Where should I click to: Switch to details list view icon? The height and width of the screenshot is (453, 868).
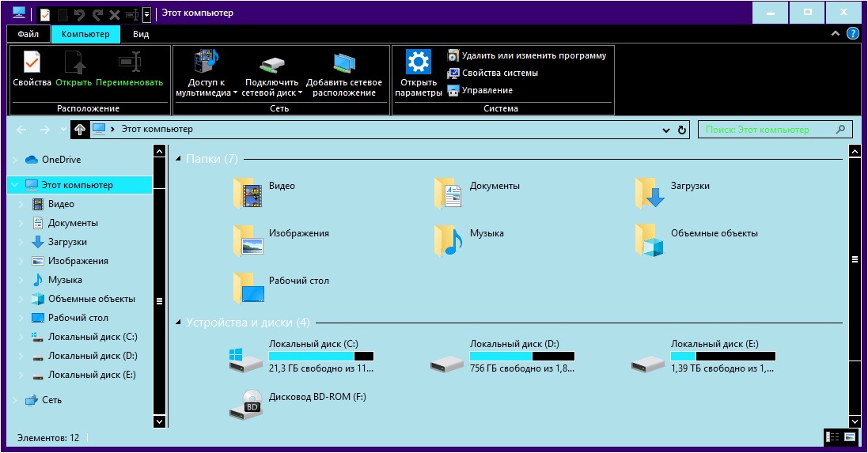click(832, 436)
